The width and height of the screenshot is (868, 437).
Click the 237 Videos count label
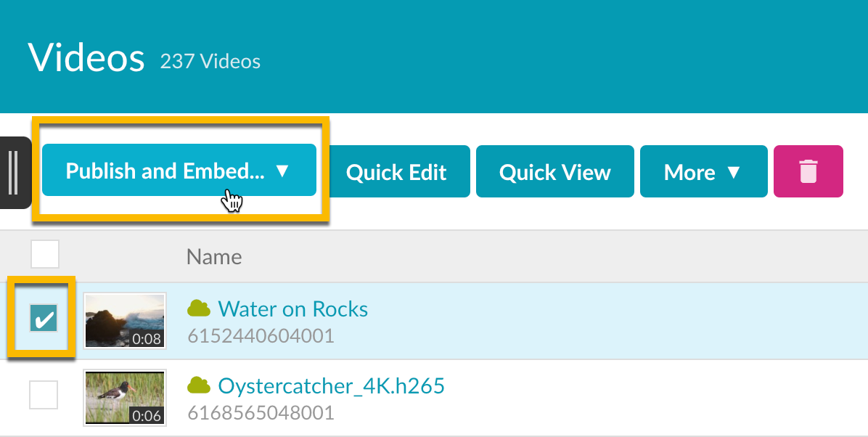tap(210, 62)
